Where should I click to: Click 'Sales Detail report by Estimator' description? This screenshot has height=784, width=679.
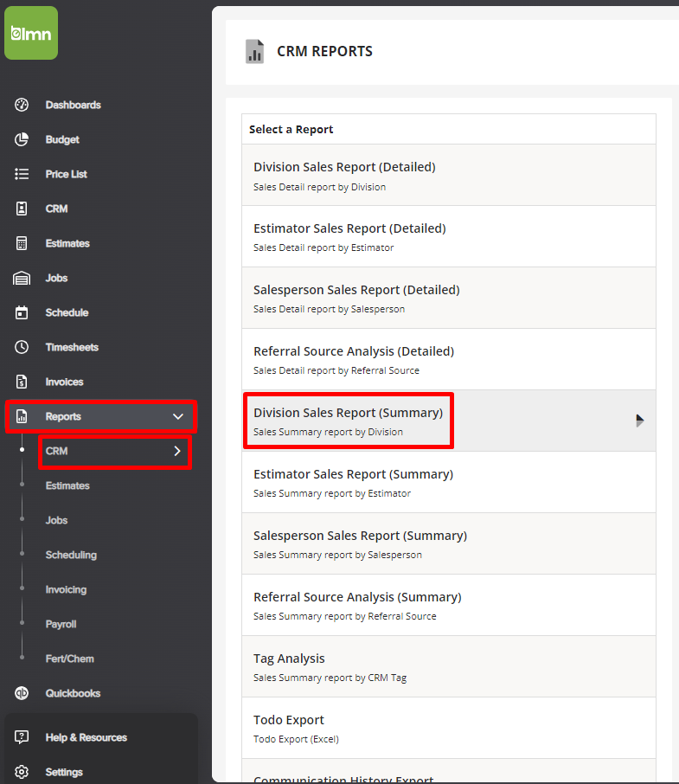(x=323, y=247)
